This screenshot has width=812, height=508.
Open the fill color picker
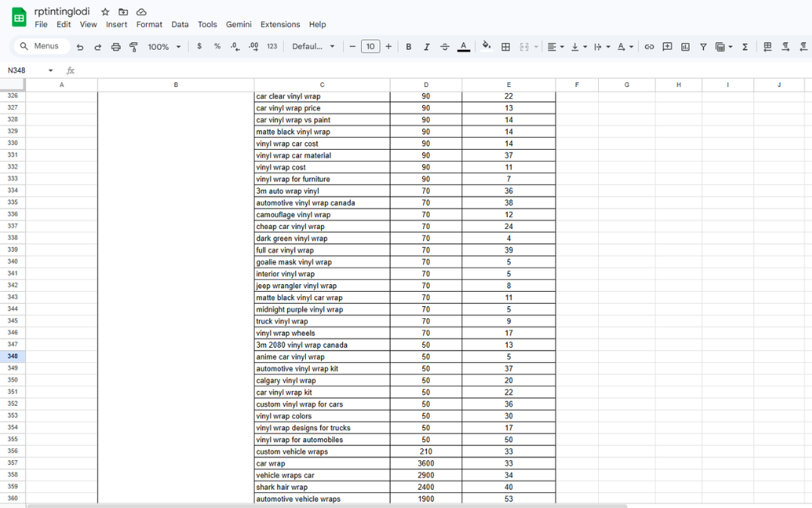click(486, 46)
